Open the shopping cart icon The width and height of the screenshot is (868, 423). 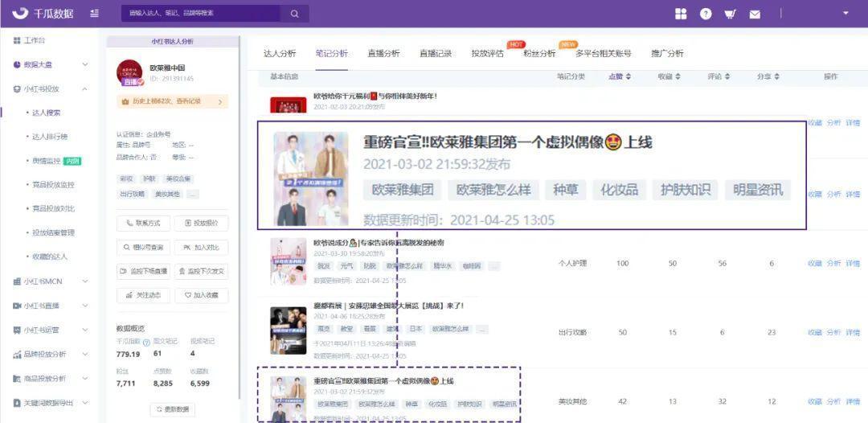pos(730,14)
